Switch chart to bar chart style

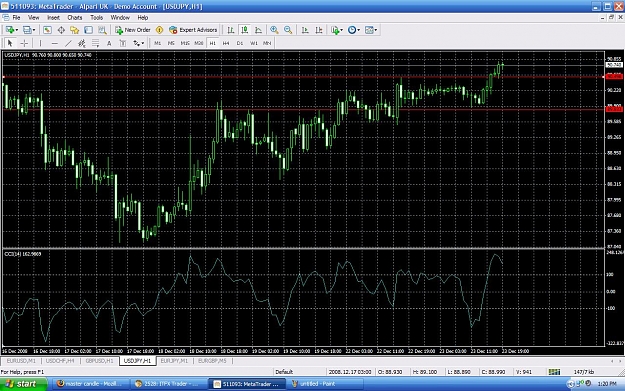(x=230, y=30)
